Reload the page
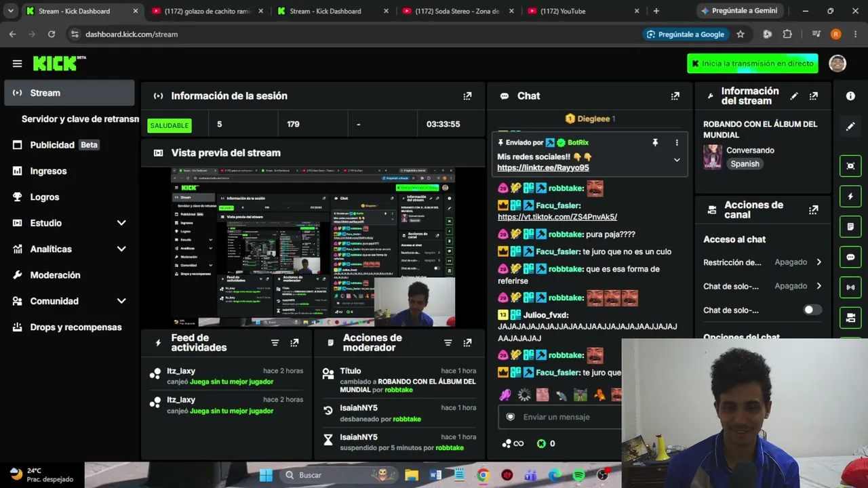Screen dimensions: 868x488 pyautogui.click(x=52, y=34)
